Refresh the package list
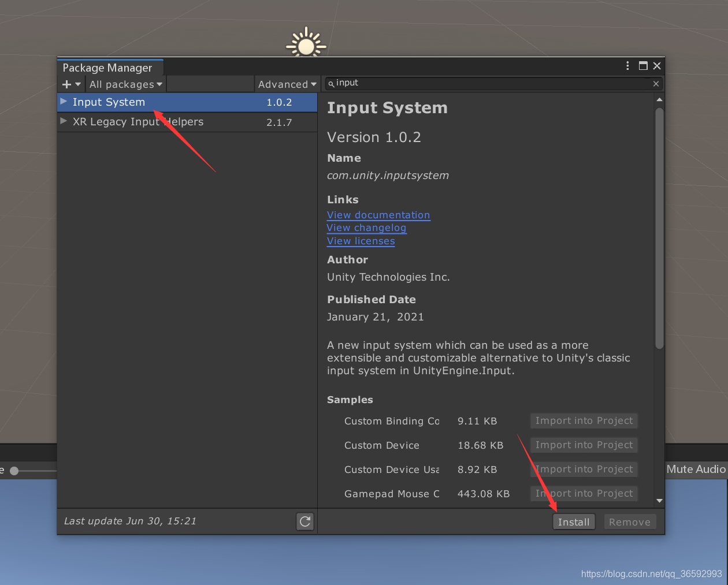The image size is (728, 585). coord(305,521)
